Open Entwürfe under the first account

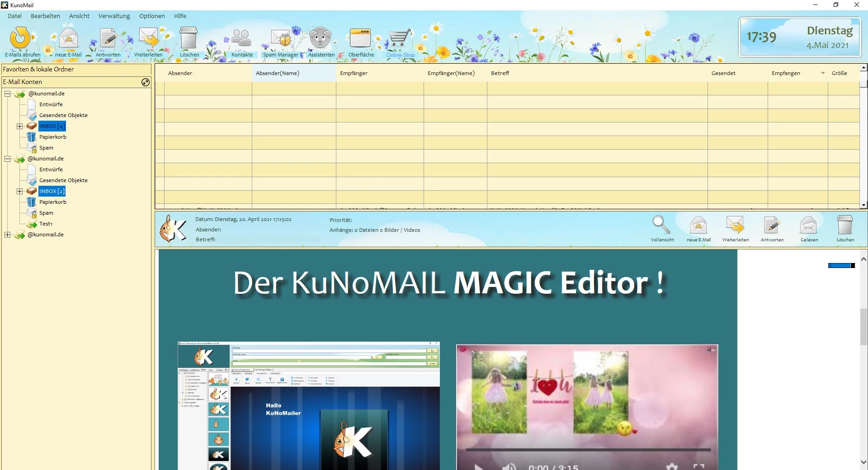[x=51, y=104]
